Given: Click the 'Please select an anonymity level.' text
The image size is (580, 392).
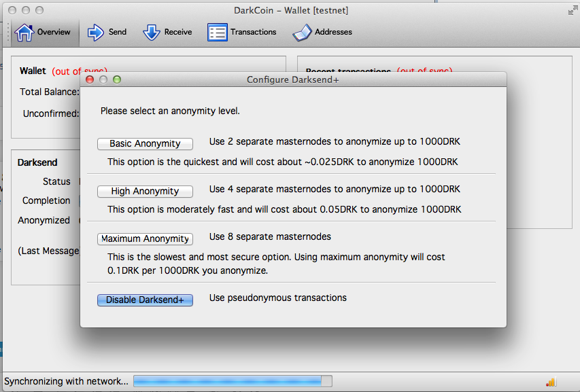Looking at the screenshot, I should click(170, 111).
